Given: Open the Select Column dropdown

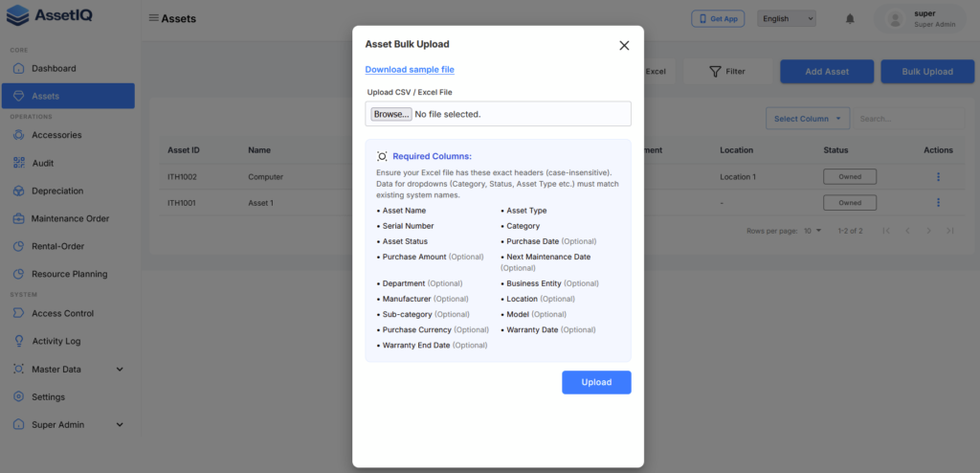Looking at the screenshot, I should pyautogui.click(x=808, y=119).
